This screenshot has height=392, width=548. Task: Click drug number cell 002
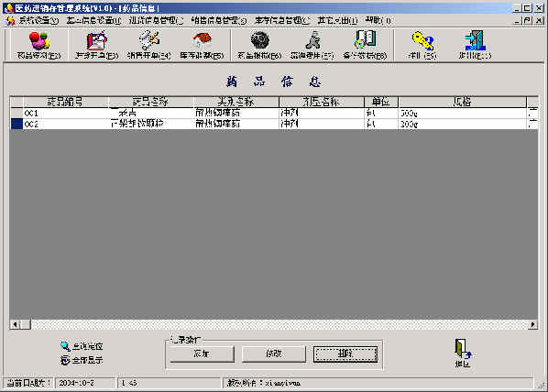pyautogui.click(x=66, y=124)
